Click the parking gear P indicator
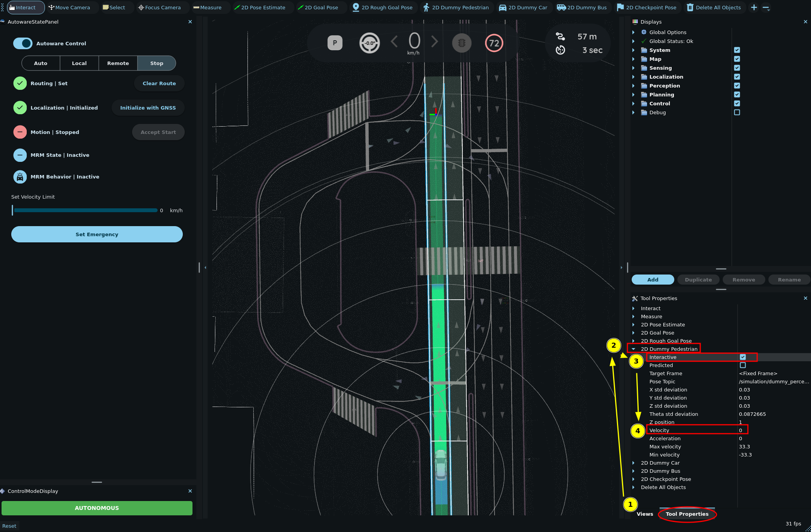The width and height of the screenshot is (811, 532). [335, 43]
